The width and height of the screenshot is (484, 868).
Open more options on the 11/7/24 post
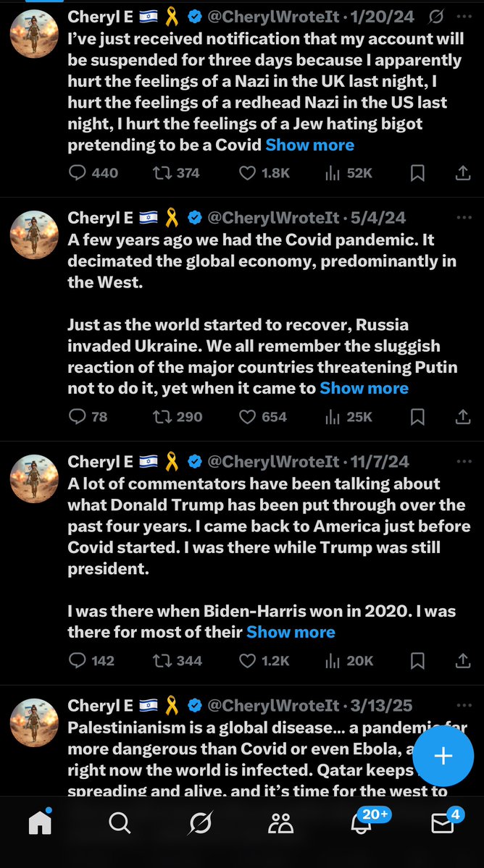(462, 461)
